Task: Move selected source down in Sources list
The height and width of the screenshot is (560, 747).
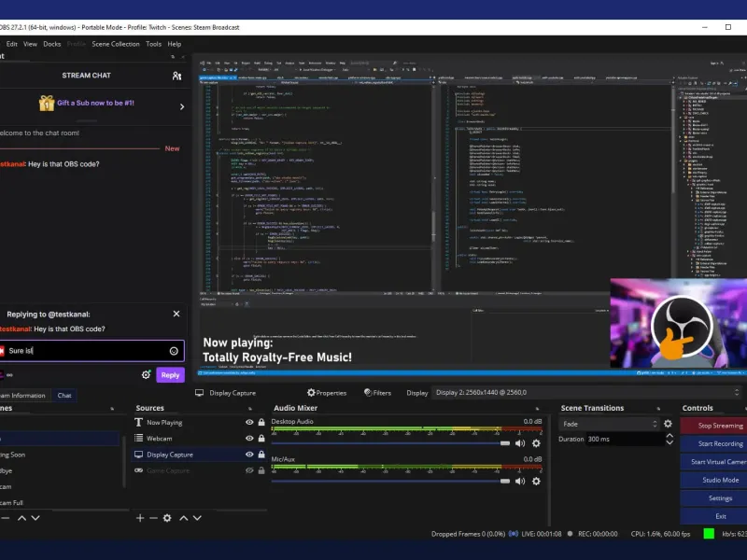Action: coord(197,518)
